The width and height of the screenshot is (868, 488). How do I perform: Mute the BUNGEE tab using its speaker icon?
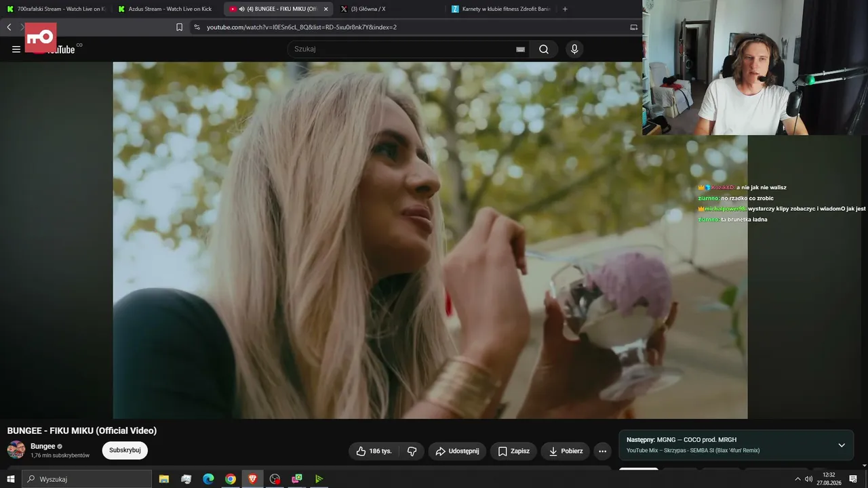242,9
